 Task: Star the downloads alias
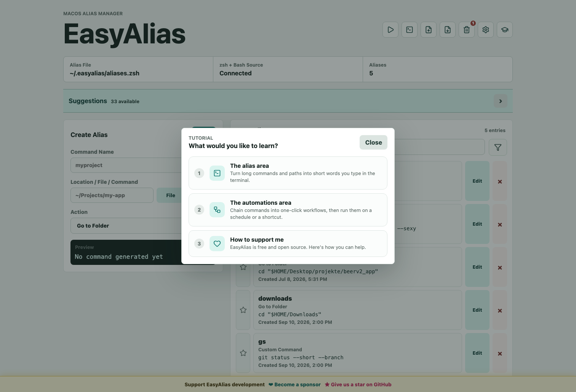[x=243, y=310]
